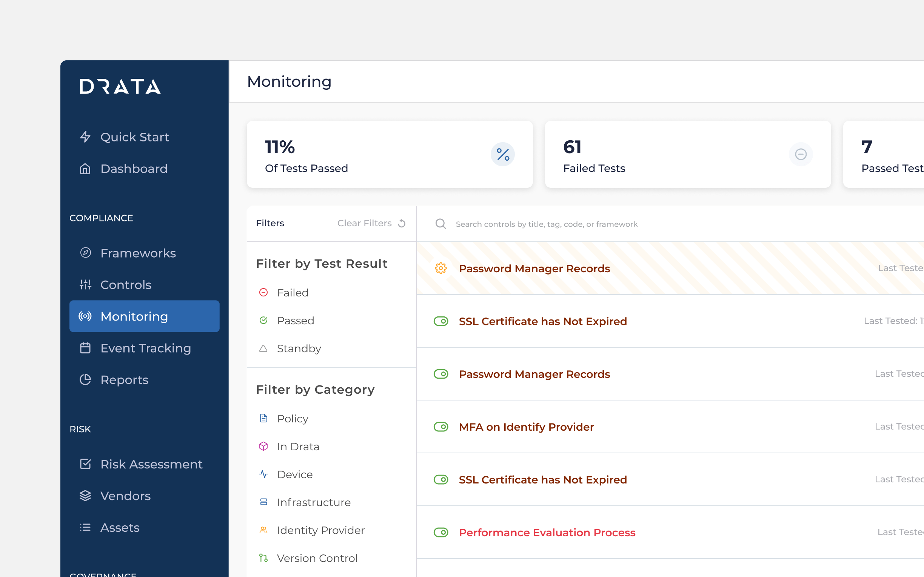Toggle the Standby test result filter
924x577 pixels.
tap(299, 348)
